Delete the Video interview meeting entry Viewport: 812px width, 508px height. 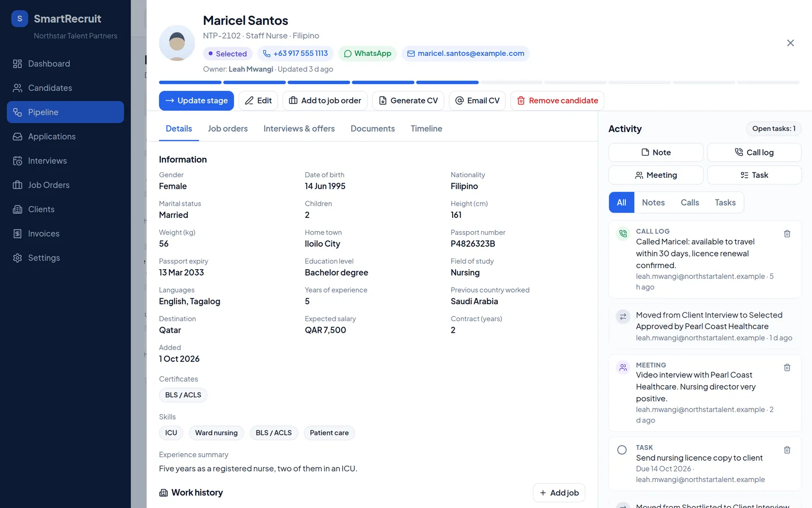pyautogui.click(x=787, y=367)
